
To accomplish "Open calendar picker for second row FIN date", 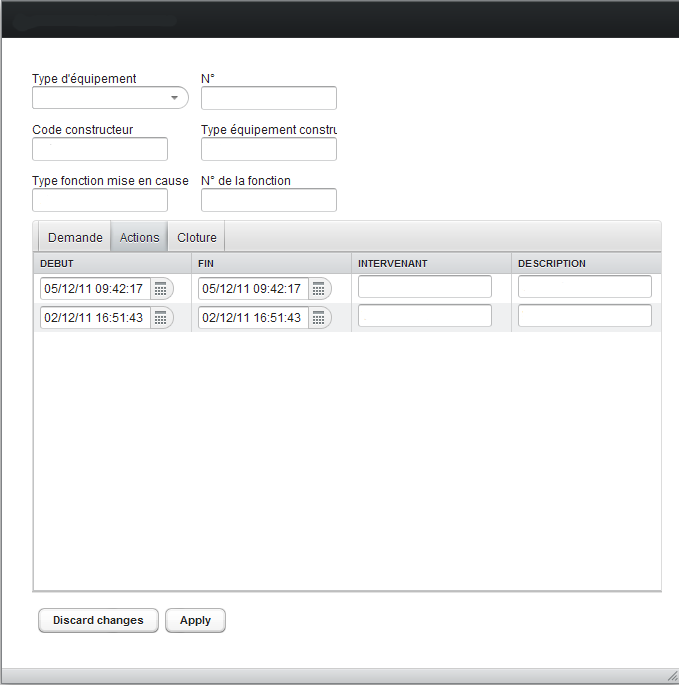I will (x=319, y=318).
